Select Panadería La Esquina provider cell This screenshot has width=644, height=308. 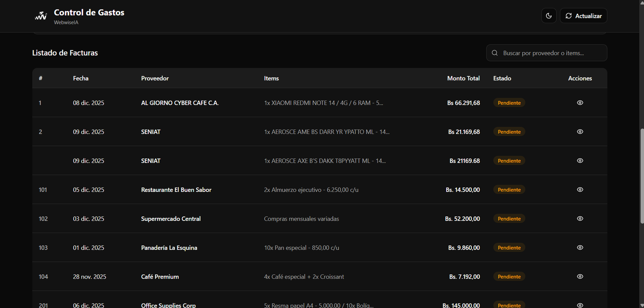click(169, 248)
